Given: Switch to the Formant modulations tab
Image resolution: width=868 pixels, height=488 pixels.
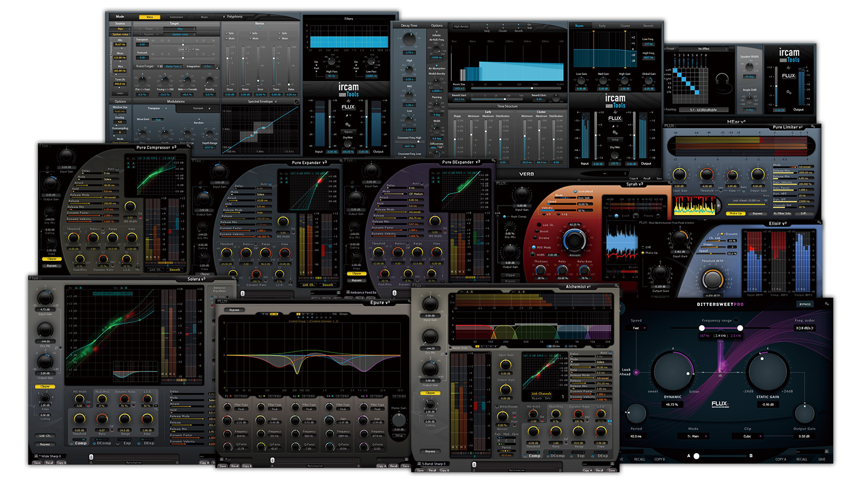Looking at the screenshot, I should [x=199, y=108].
